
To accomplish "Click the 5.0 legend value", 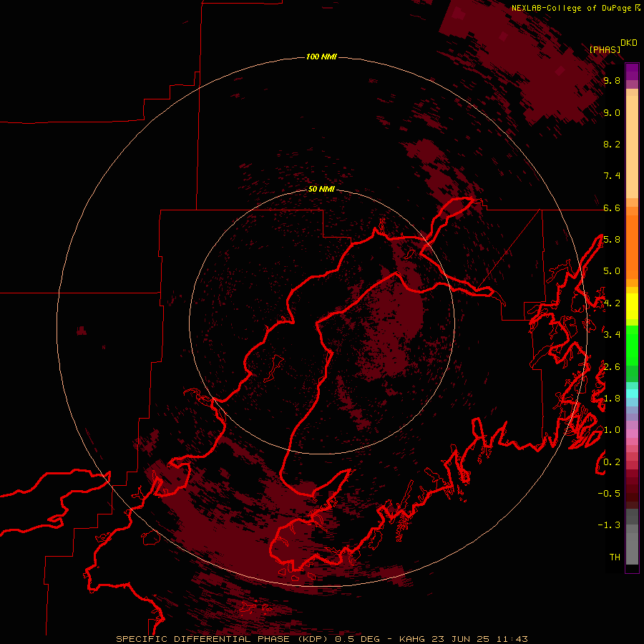I will pos(612,271).
